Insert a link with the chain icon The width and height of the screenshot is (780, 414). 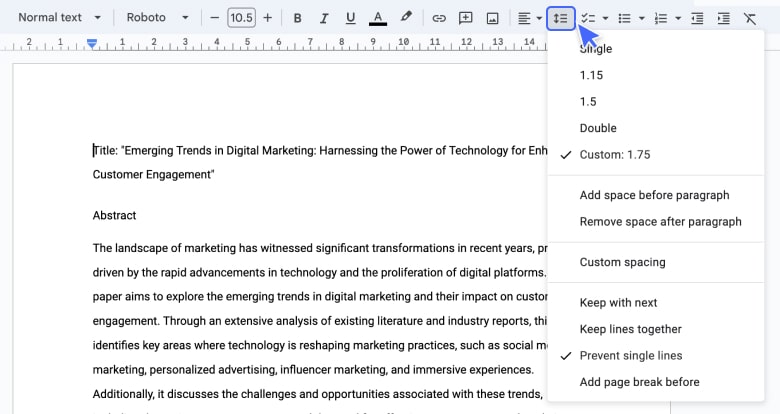tap(439, 18)
